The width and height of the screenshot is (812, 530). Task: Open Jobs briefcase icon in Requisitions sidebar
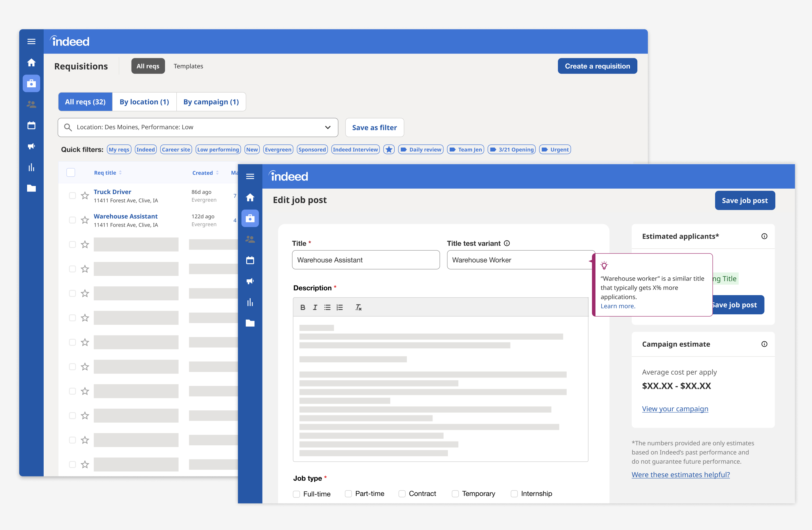point(31,83)
